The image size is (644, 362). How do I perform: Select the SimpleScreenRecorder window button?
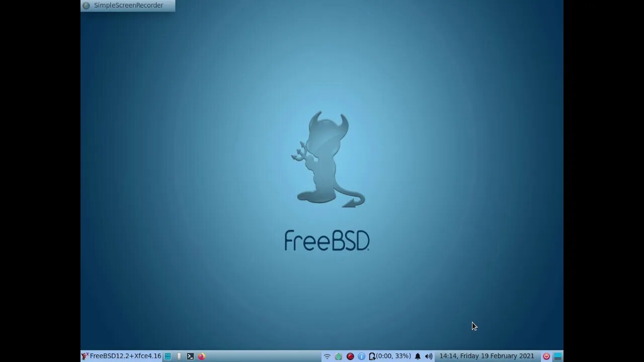click(128, 6)
